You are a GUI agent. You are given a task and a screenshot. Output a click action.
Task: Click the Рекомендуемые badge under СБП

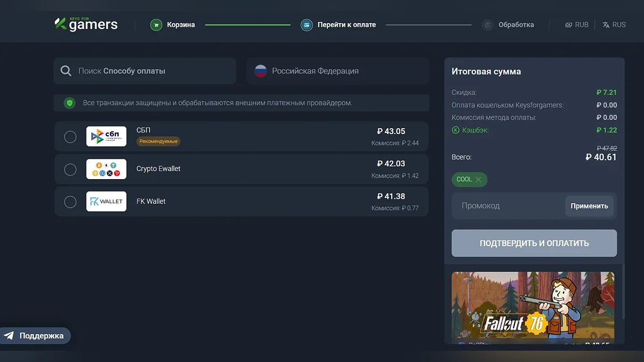tap(158, 142)
